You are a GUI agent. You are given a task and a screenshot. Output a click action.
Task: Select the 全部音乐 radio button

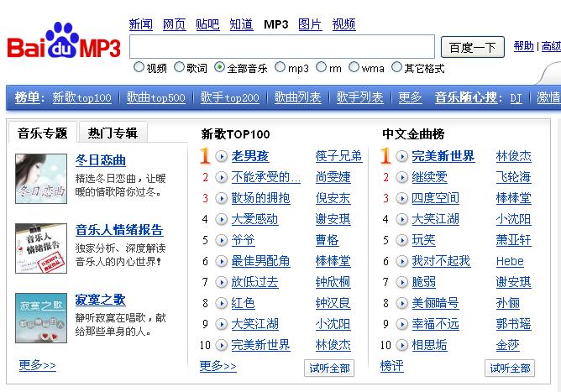tap(219, 67)
